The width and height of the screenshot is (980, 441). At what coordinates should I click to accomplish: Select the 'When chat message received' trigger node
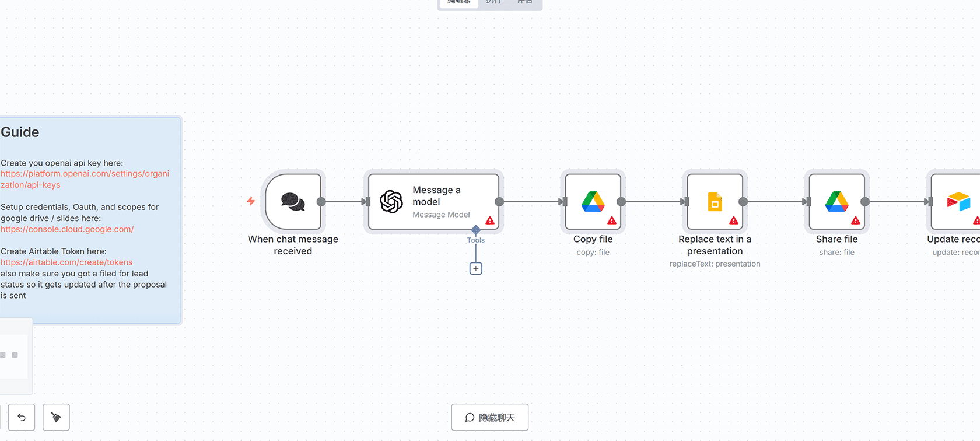click(293, 202)
